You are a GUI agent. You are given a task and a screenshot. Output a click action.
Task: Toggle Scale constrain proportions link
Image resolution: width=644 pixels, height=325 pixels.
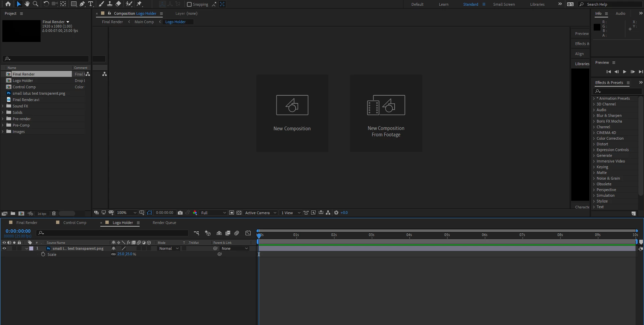coord(113,254)
